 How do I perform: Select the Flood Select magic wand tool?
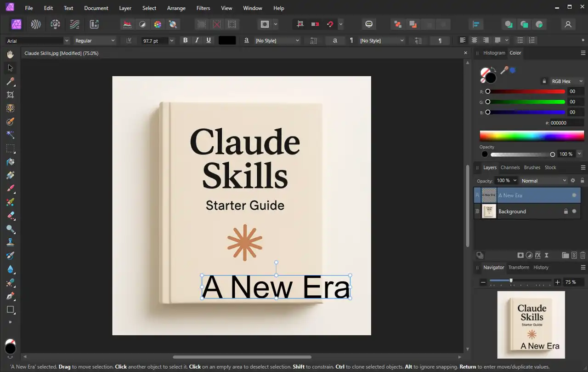10,135
